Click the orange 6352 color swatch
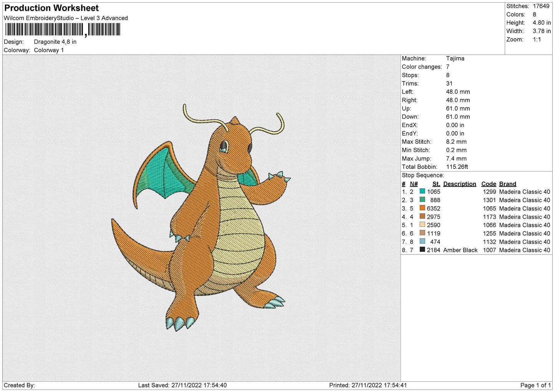The image size is (555, 392). click(x=422, y=208)
